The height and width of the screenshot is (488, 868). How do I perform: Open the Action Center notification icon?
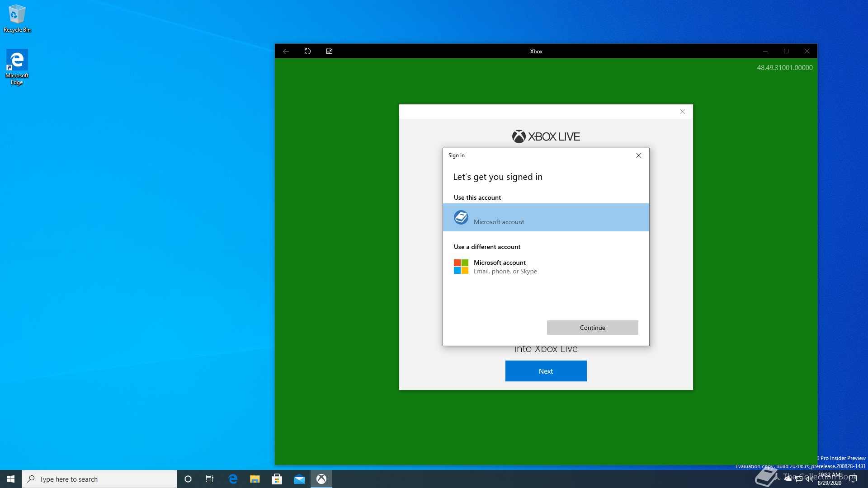[x=853, y=479]
